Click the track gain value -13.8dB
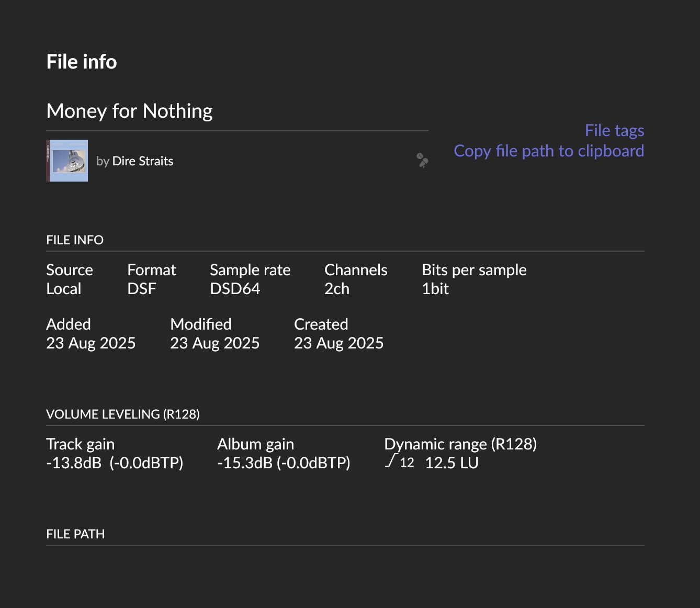700x608 pixels. tap(74, 463)
